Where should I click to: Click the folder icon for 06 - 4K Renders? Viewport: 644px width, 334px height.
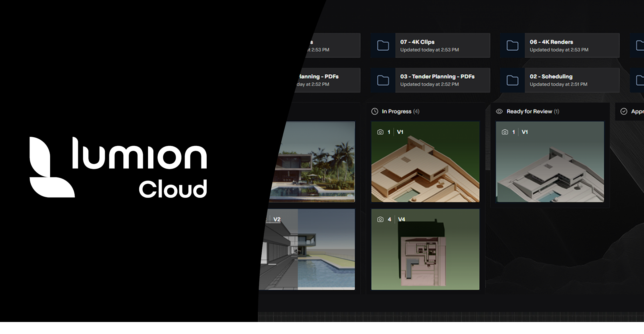[512, 46]
